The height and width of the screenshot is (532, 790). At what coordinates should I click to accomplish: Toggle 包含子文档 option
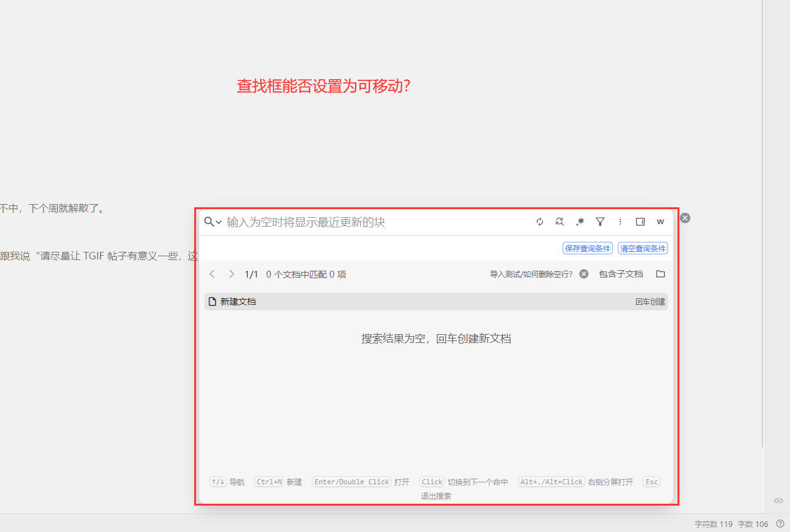(621, 274)
